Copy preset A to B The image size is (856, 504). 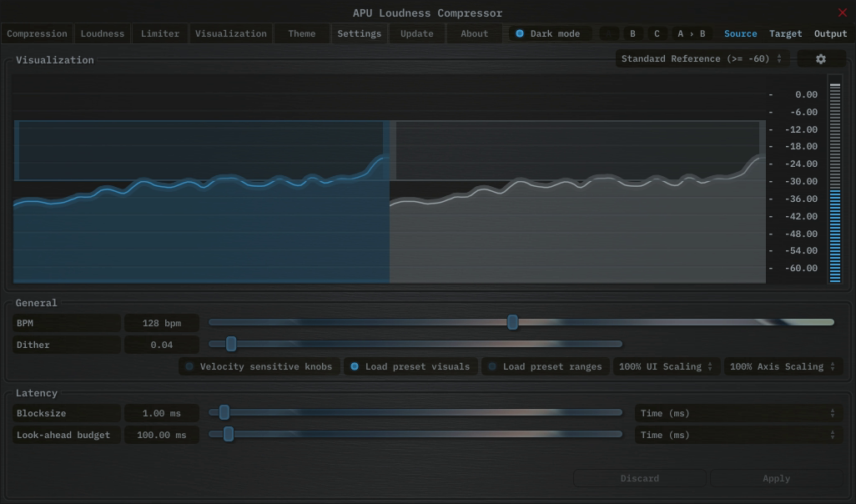tap(691, 34)
